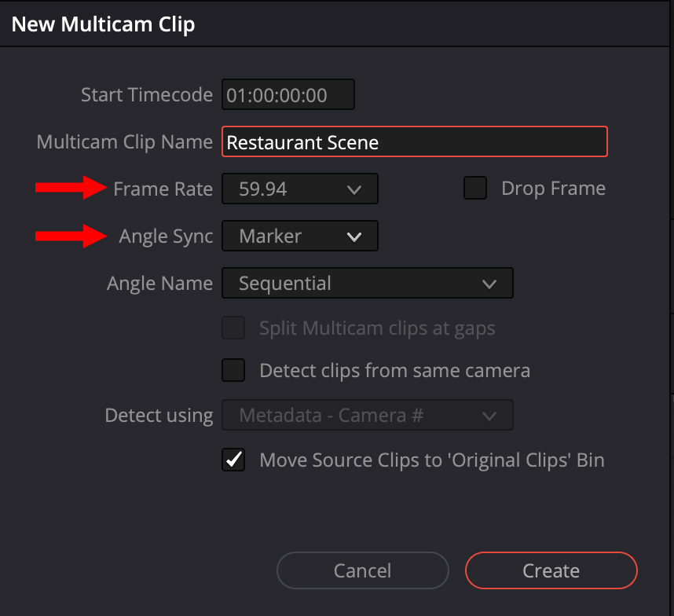The image size is (674, 616).
Task: Click the Drop Frame label text
Action: pyautogui.click(x=554, y=189)
